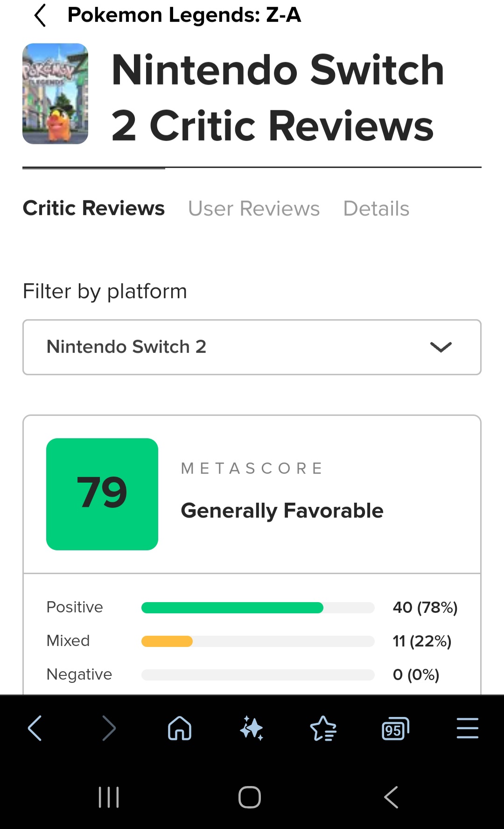Open the bookmarks star icon

click(x=323, y=728)
